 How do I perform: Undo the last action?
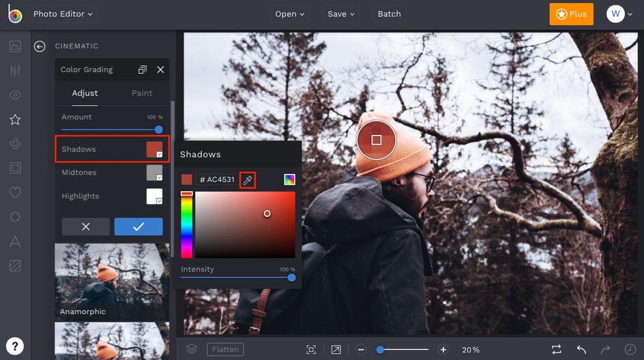[x=581, y=349]
